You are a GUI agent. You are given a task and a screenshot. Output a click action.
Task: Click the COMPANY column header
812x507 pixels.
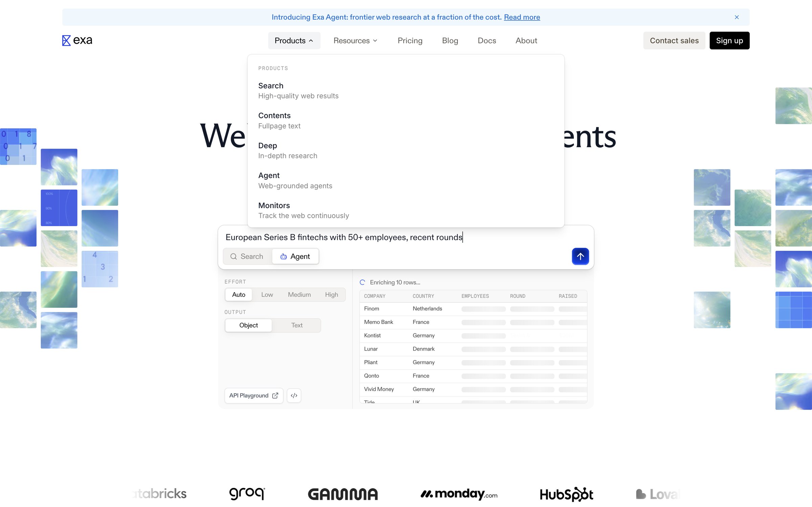click(x=375, y=296)
